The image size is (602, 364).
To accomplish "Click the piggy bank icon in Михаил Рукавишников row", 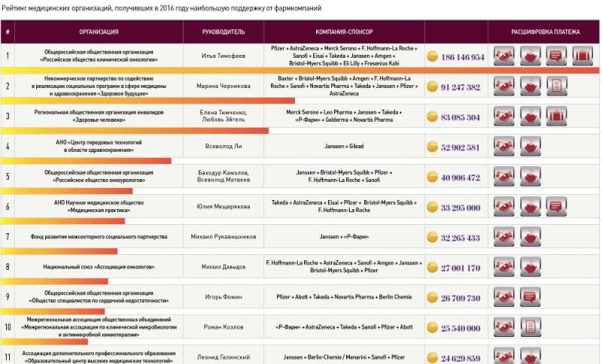I will (x=531, y=237).
